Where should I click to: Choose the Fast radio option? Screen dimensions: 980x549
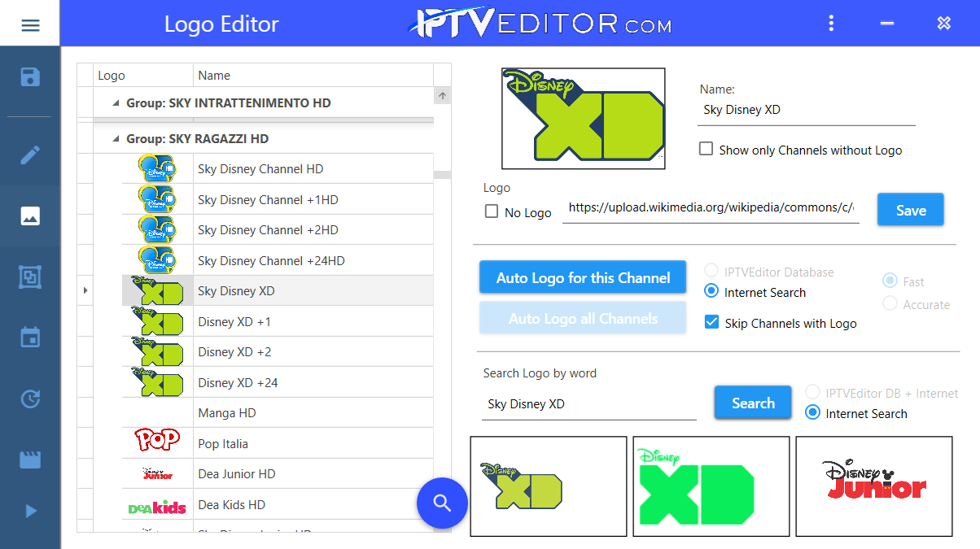[x=890, y=281]
